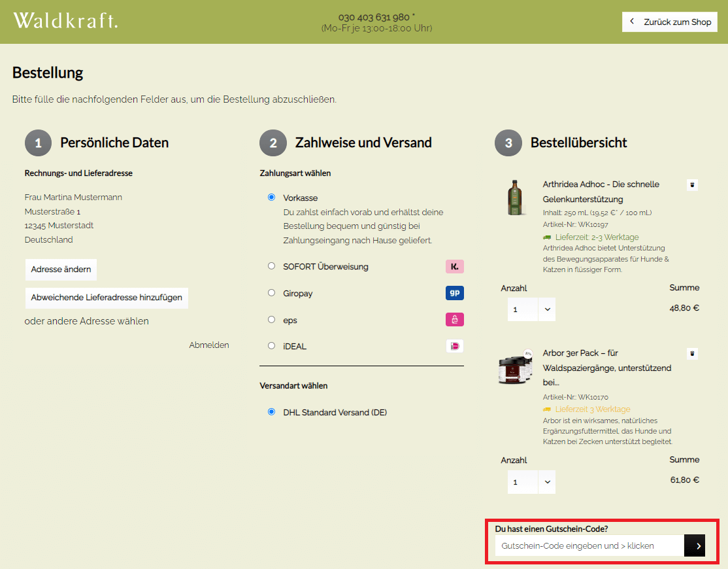Click the Adresse ändern button
This screenshot has height=569, width=728.
coord(61,269)
